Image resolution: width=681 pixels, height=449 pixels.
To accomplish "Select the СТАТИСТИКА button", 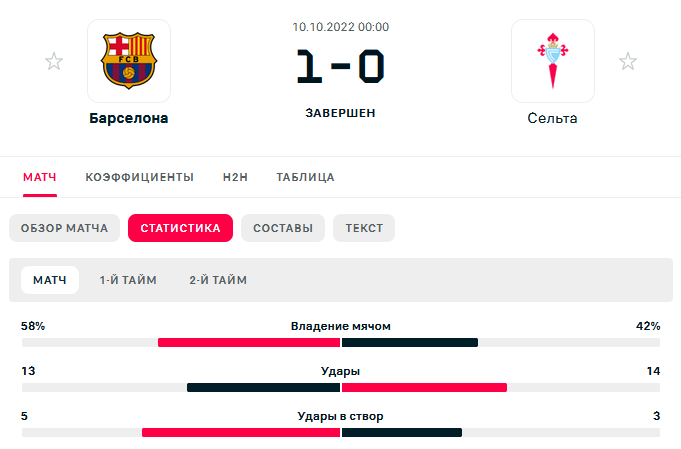I will (x=180, y=228).
